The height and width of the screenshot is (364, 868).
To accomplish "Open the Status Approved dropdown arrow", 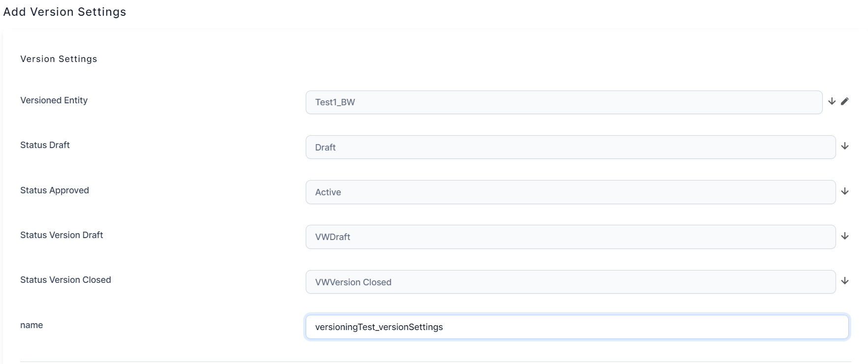I will point(845,191).
